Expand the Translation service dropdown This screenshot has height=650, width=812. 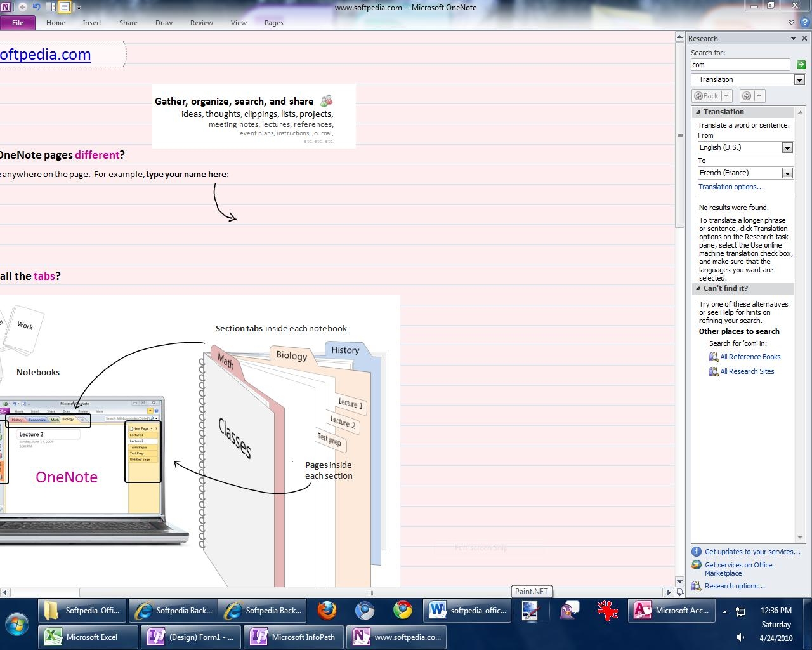click(799, 80)
